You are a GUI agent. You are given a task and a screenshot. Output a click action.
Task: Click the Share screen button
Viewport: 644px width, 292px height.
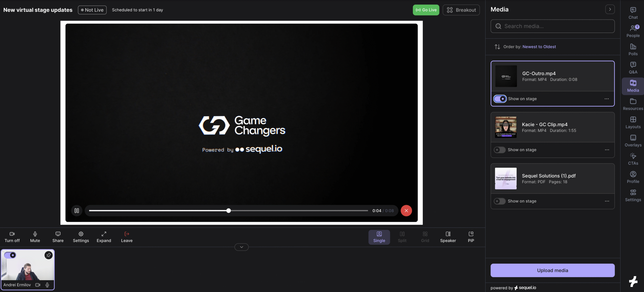click(x=58, y=237)
